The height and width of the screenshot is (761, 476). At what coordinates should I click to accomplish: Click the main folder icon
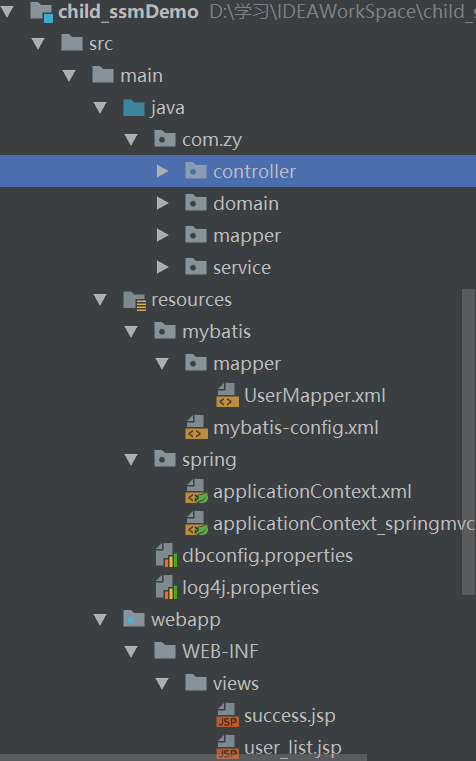pyautogui.click(x=103, y=75)
